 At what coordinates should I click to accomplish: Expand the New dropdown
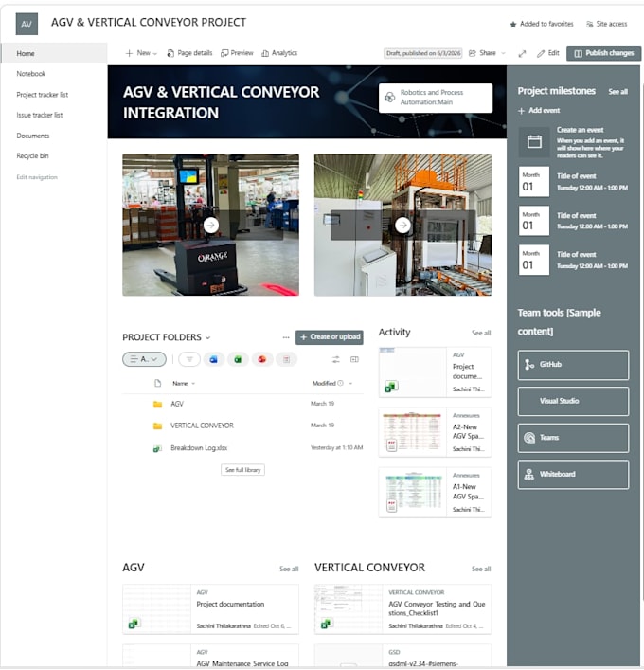pyautogui.click(x=141, y=53)
